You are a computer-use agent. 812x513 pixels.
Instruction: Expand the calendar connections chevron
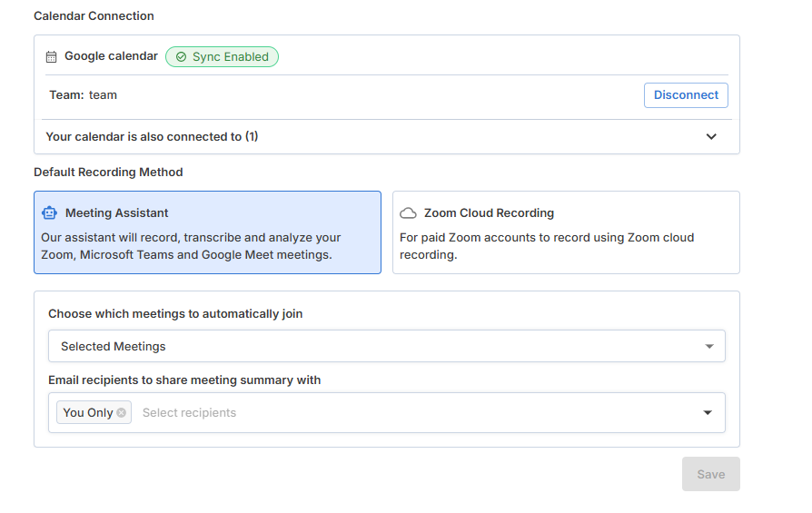tap(711, 137)
